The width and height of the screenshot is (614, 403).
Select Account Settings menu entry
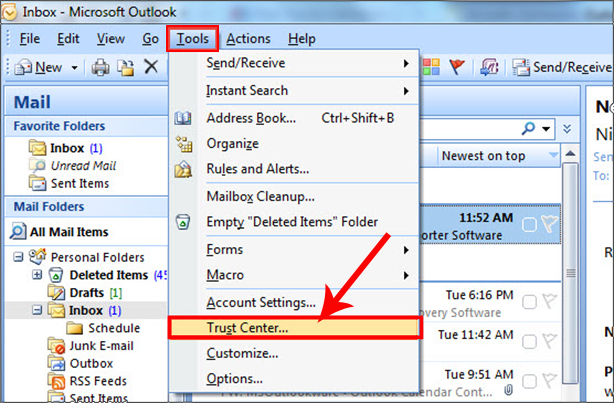(261, 302)
